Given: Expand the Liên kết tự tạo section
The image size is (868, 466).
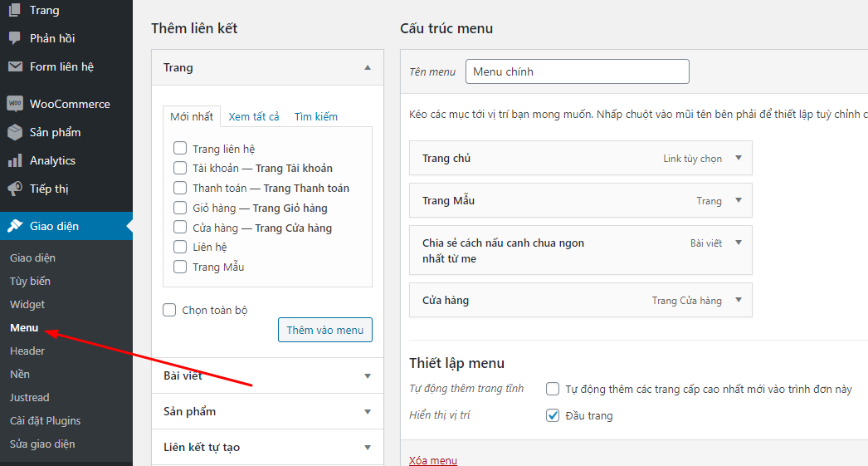Looking at the screenshot, I should click(x=368, y=447).
